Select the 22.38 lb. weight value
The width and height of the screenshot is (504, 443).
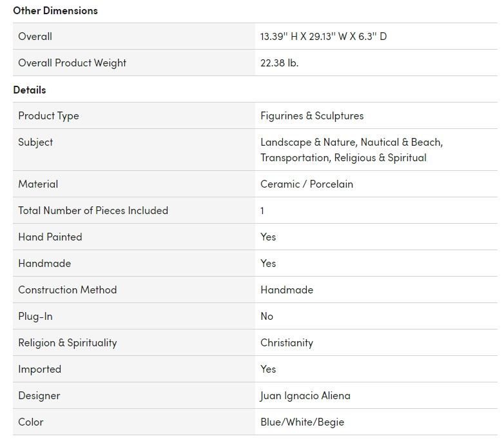click(279, 63)
